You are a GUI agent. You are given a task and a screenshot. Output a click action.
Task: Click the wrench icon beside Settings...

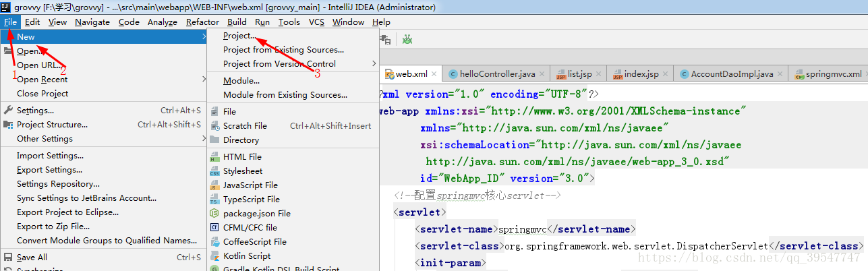coord(9,111)
